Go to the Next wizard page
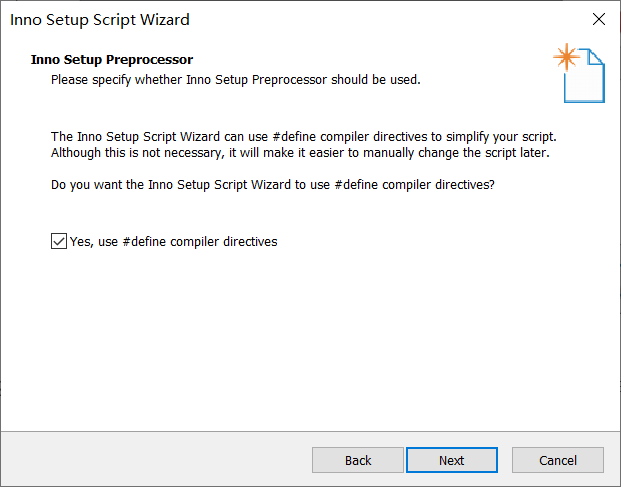The image size is (621, 487). (451, 460)
